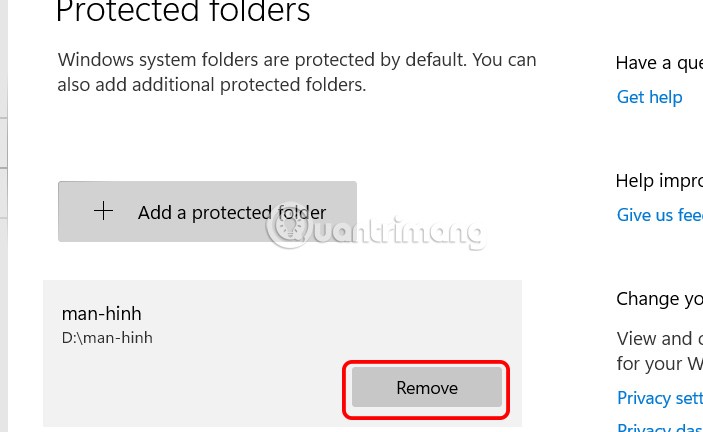Click the plus icon for adding a folder
The width and height of the screenshot is (703, 432).
point(103,211)
